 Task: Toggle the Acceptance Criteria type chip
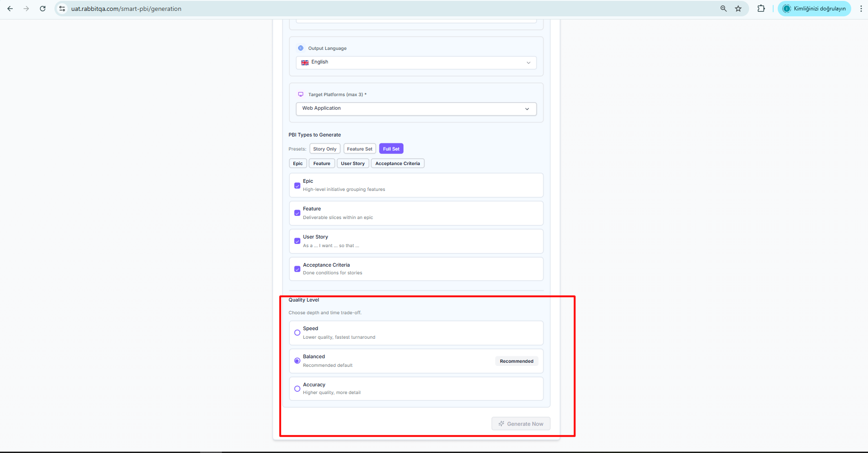tap(397, 163)
